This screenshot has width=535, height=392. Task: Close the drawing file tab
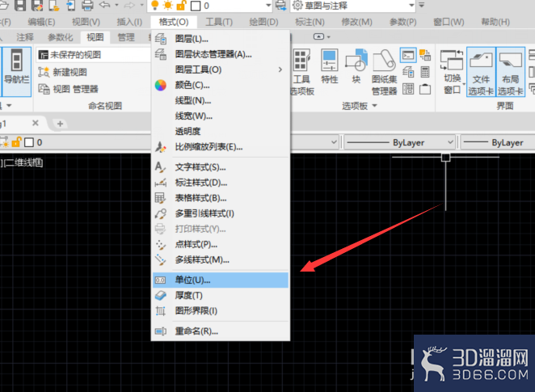pyautogui.click(x=36, y=123)
